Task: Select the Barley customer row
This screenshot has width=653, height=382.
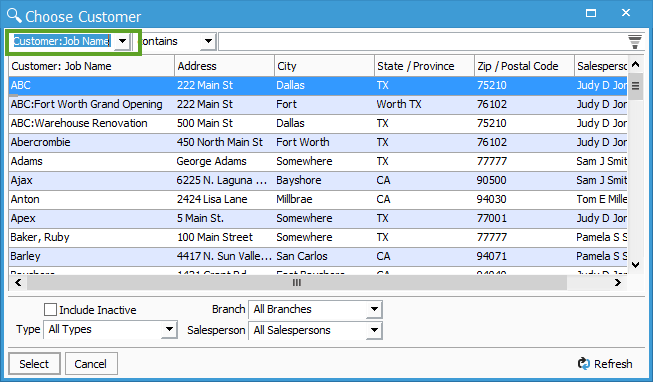Action: [x=318, y=256]
